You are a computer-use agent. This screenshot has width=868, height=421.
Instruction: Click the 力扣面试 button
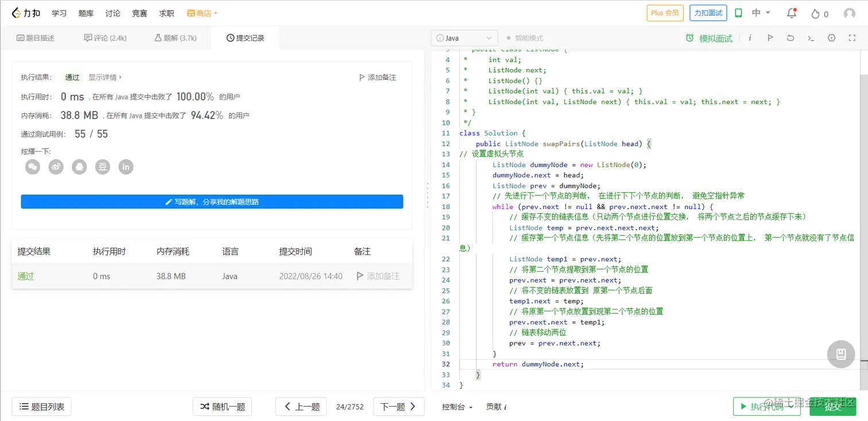(x=708, y=13)
